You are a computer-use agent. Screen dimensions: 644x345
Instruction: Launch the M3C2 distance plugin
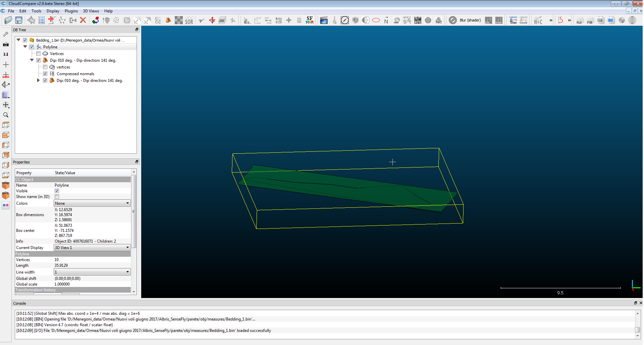(x=407, y=20)
